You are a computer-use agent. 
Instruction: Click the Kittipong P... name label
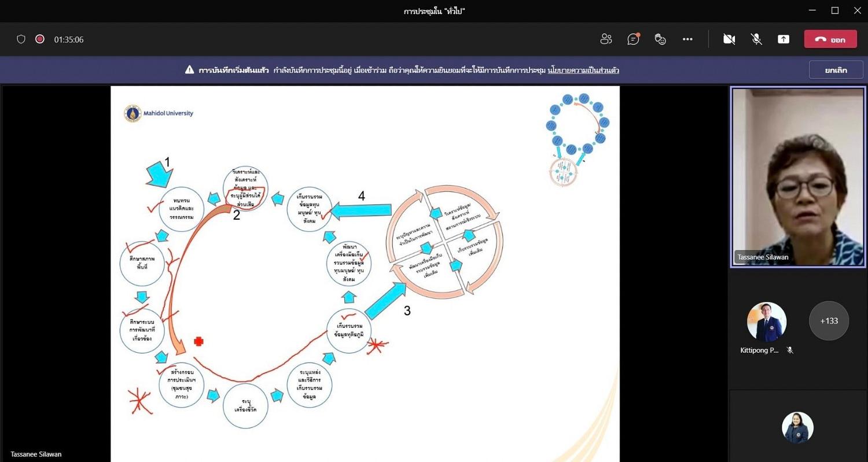pos(759,350)
